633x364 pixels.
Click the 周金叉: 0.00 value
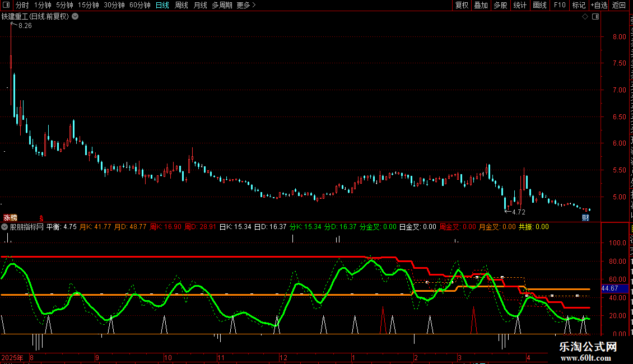(x=458, y=227)
